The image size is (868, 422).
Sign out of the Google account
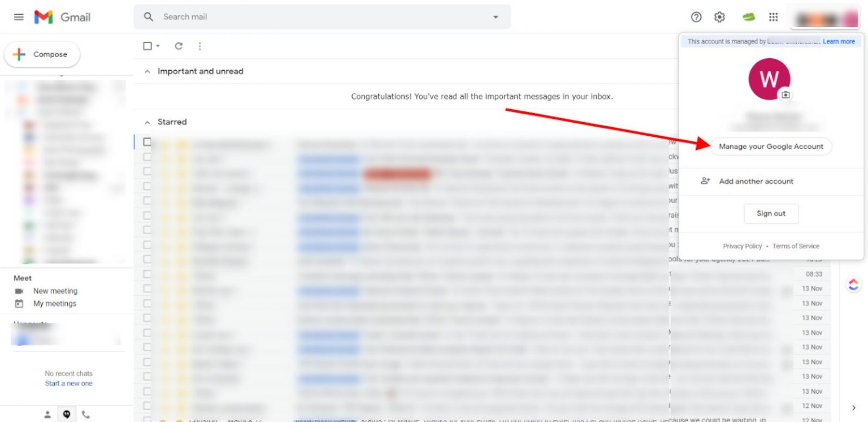click(771, 213)
